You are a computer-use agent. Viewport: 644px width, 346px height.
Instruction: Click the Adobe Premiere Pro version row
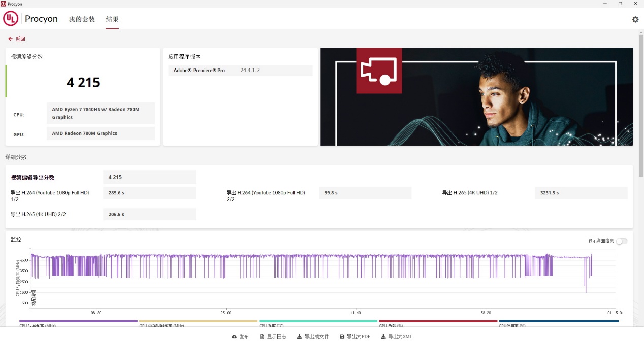[x=240, y=70]
